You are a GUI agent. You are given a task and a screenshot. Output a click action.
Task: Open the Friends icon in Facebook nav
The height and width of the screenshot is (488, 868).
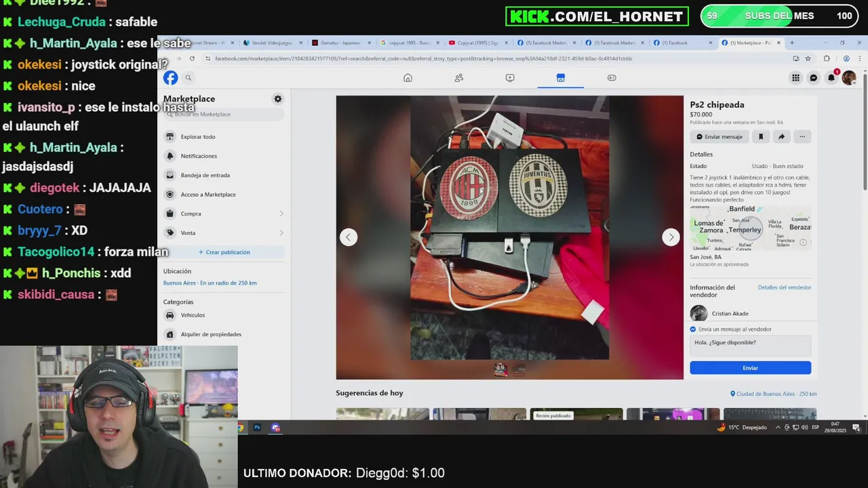[x=459, y=78]
